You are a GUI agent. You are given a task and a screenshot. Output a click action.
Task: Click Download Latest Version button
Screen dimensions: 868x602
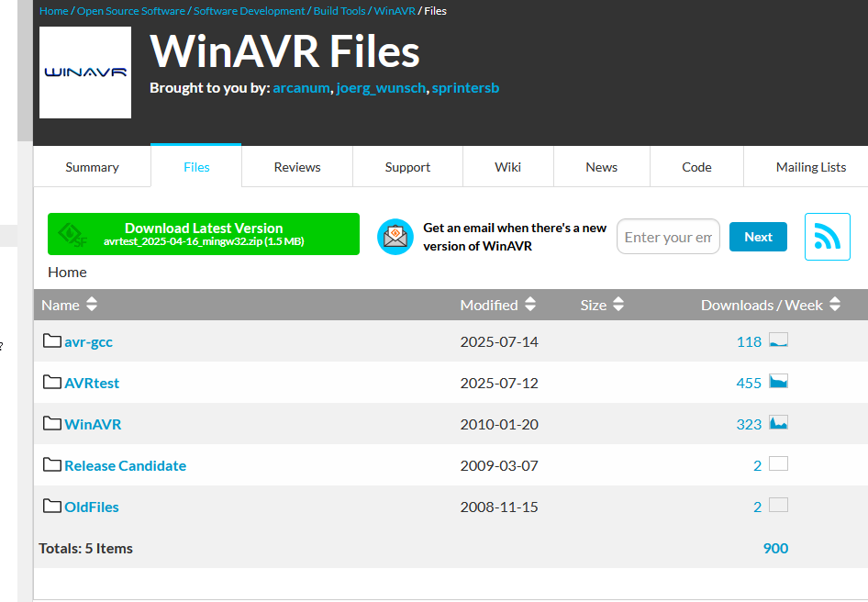203,234
